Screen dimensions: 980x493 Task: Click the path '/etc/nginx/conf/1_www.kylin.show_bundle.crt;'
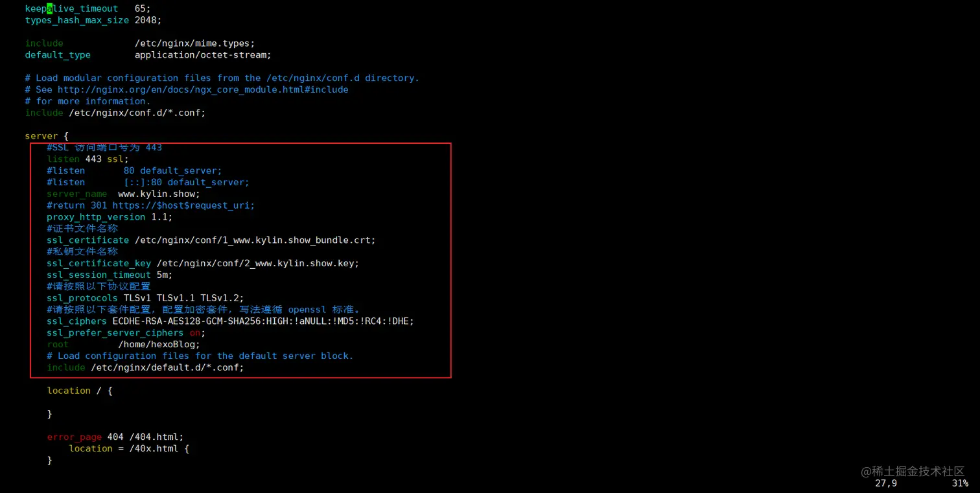pos(255,240)
